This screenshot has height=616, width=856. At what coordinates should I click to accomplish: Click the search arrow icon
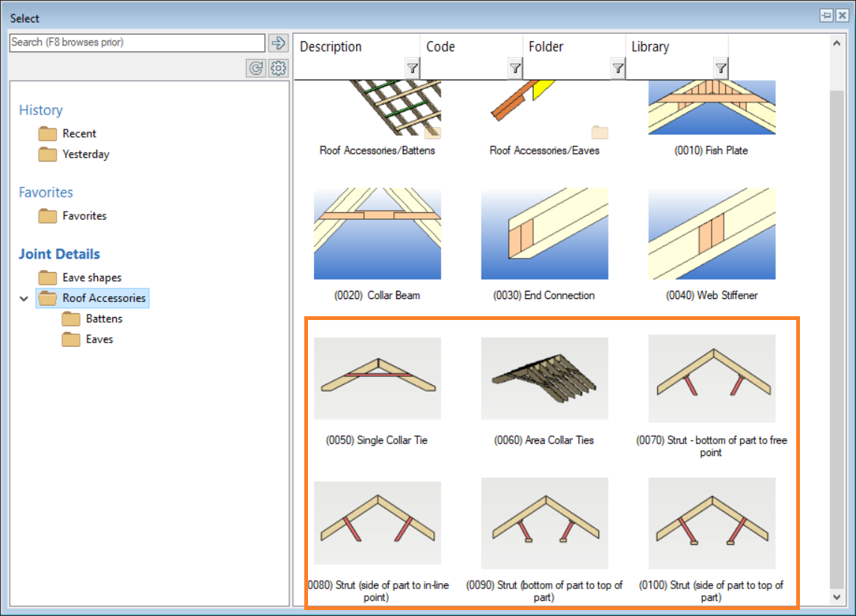[278, 43]
